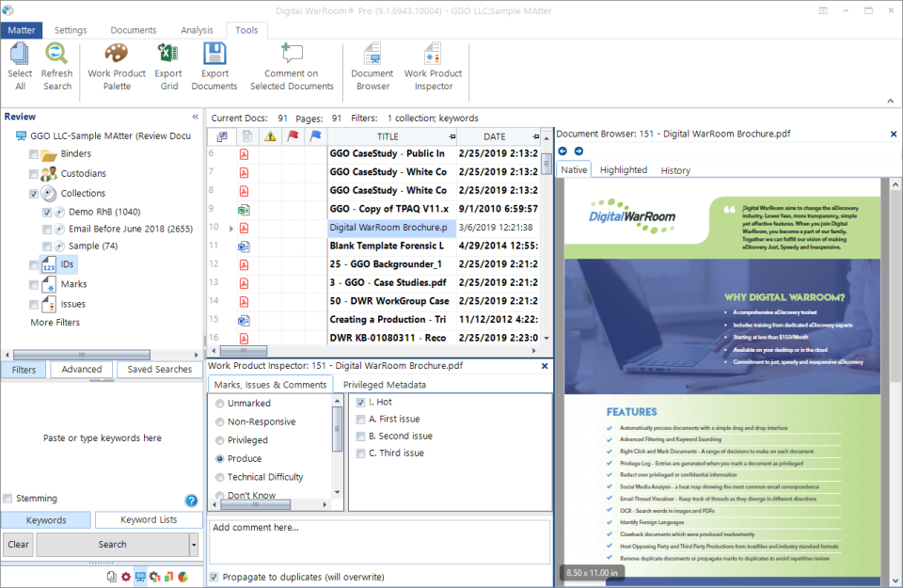Open the Search button dropdown arrow

[194, 545]
